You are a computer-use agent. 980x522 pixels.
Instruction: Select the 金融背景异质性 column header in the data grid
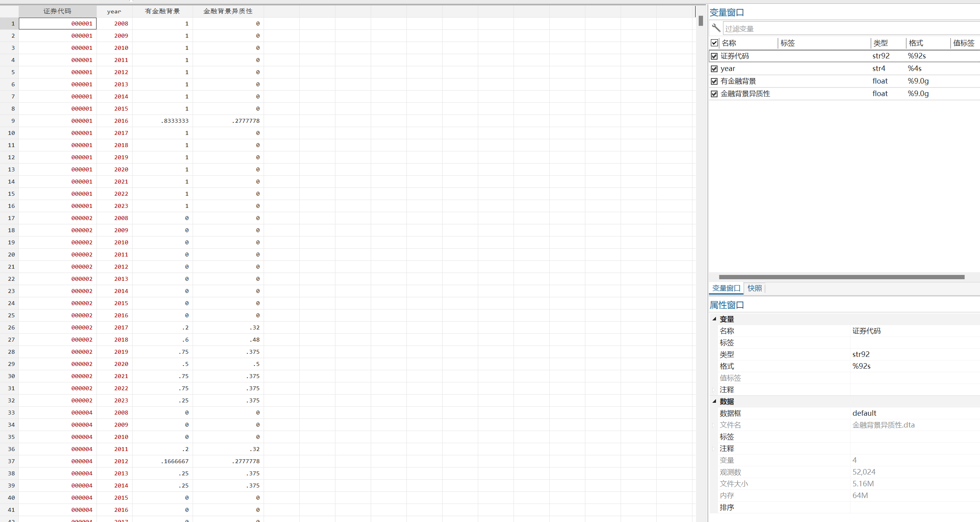tap(228, 11)
